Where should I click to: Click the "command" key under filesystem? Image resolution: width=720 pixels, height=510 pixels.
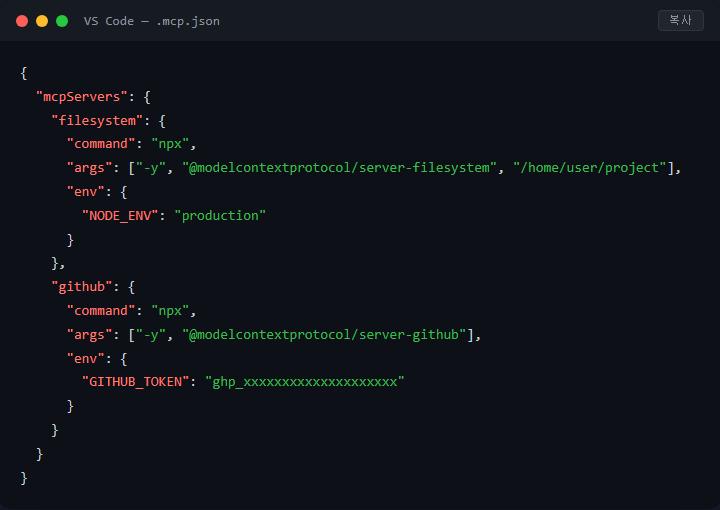click(x=101, y=144)
